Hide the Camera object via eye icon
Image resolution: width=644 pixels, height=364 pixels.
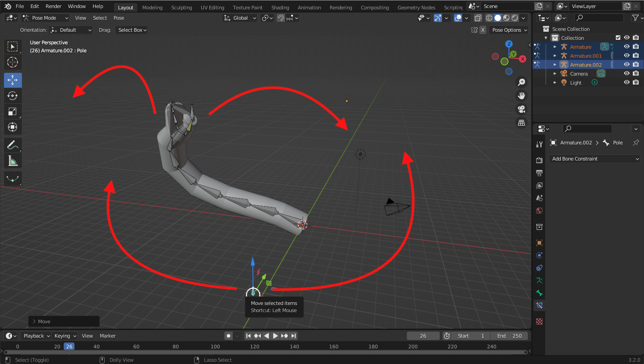pos(627,74)
